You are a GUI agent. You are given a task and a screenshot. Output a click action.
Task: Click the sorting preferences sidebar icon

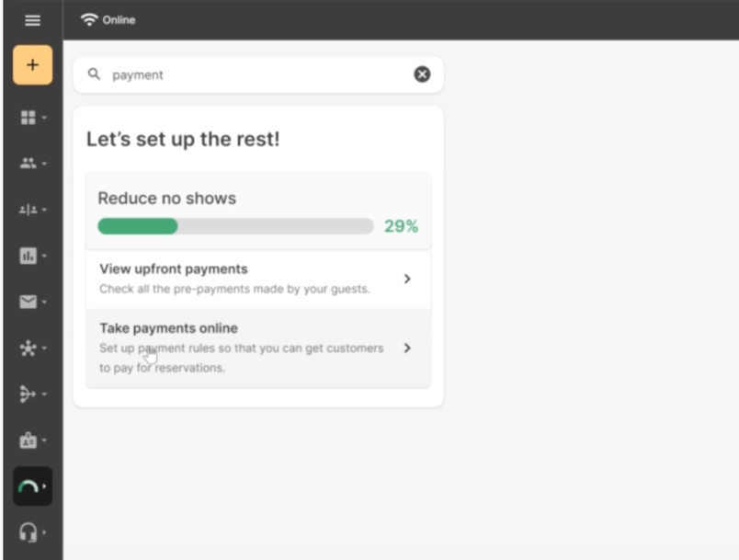click(x=29, y=210)
